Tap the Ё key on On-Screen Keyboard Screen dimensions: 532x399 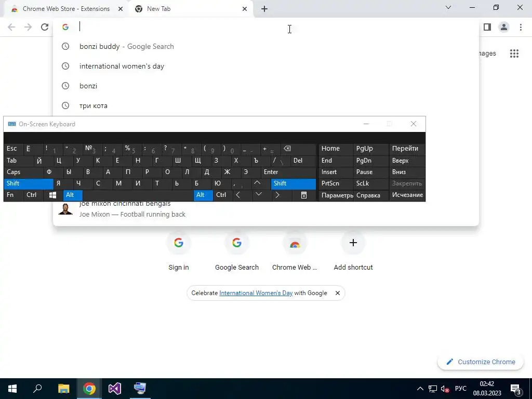click(x=33, y=149)
